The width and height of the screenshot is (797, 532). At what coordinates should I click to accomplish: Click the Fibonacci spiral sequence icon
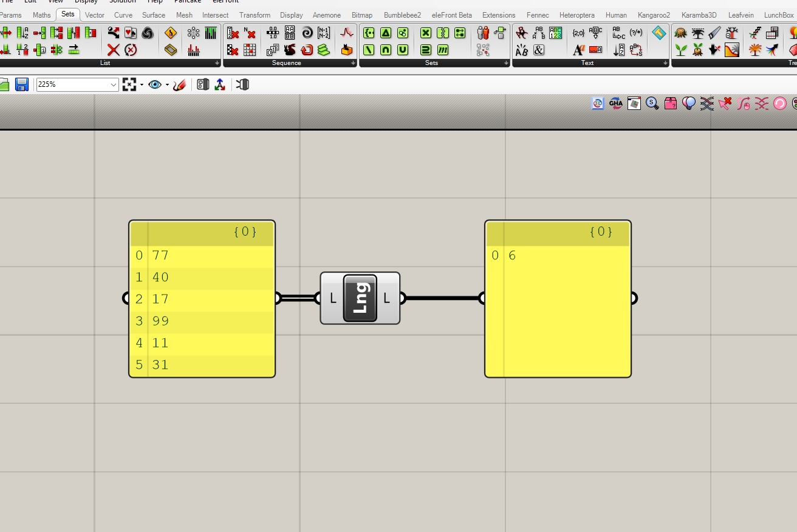click(x=307, y=33)
